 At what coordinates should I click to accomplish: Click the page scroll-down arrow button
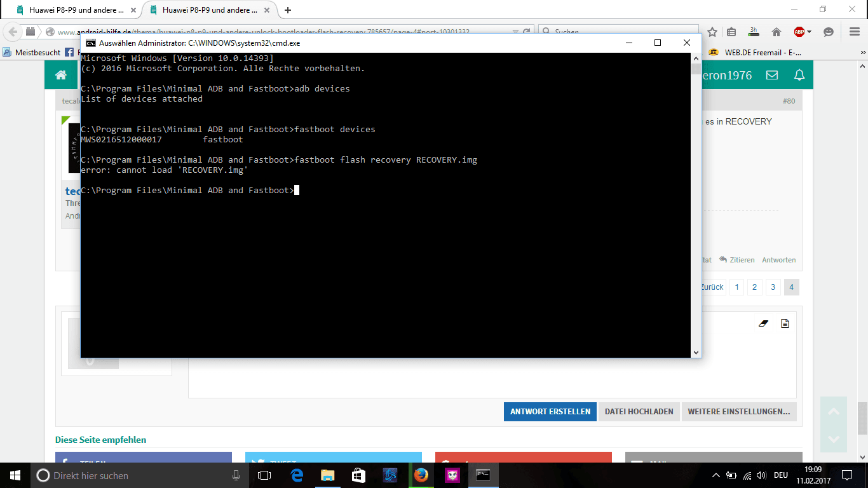click(834, 438)
